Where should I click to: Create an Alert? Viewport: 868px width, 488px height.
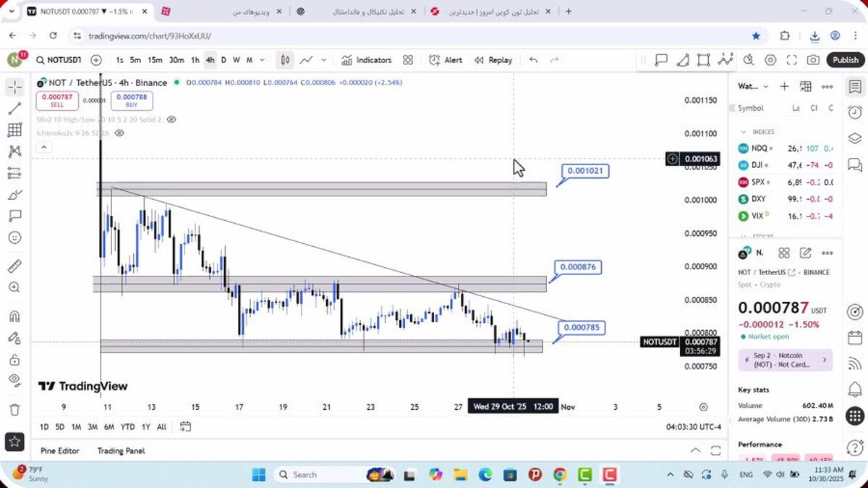[446, 60]
